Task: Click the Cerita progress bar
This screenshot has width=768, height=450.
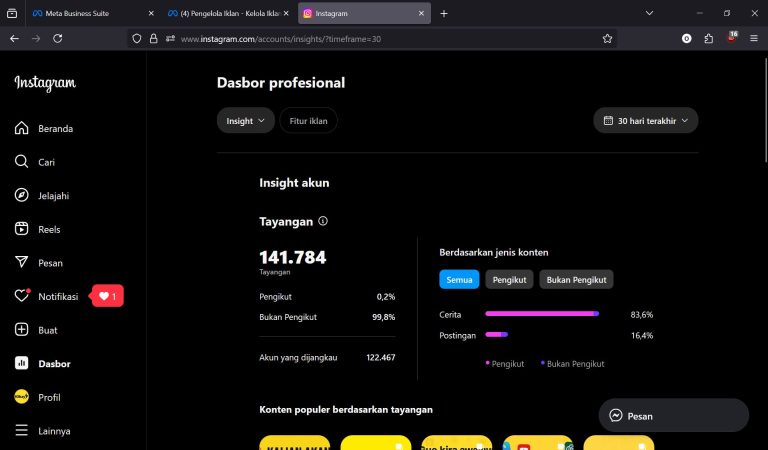Action: click(542, 314)
